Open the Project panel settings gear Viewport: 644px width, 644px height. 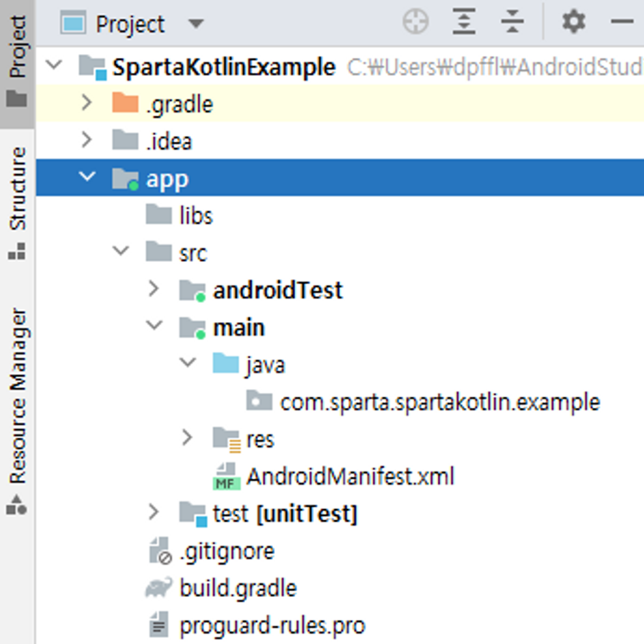click(x=574, y=22)
